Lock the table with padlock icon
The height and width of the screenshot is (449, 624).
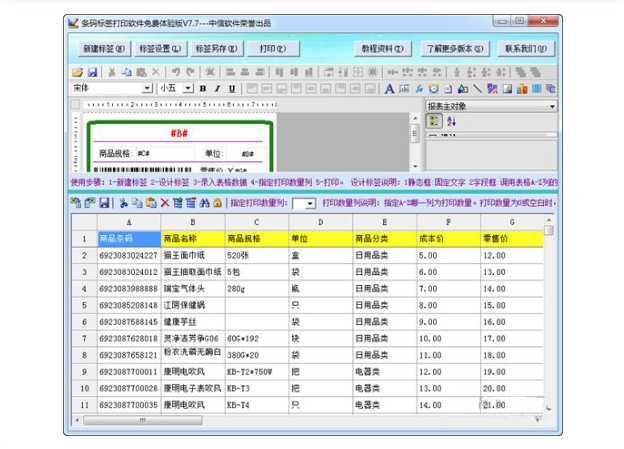(217, 203)
